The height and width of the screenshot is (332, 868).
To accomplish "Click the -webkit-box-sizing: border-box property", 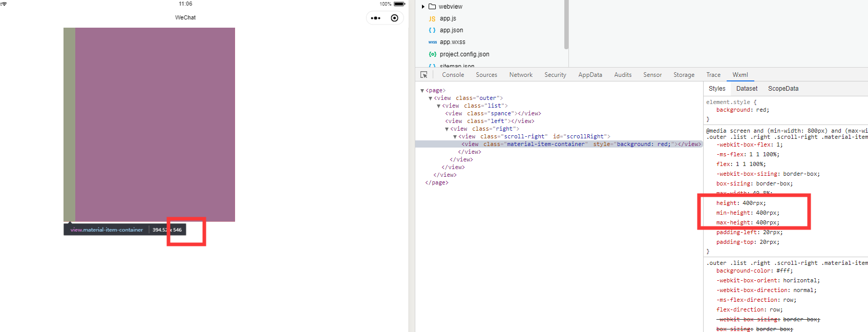I will pos(768,174).
